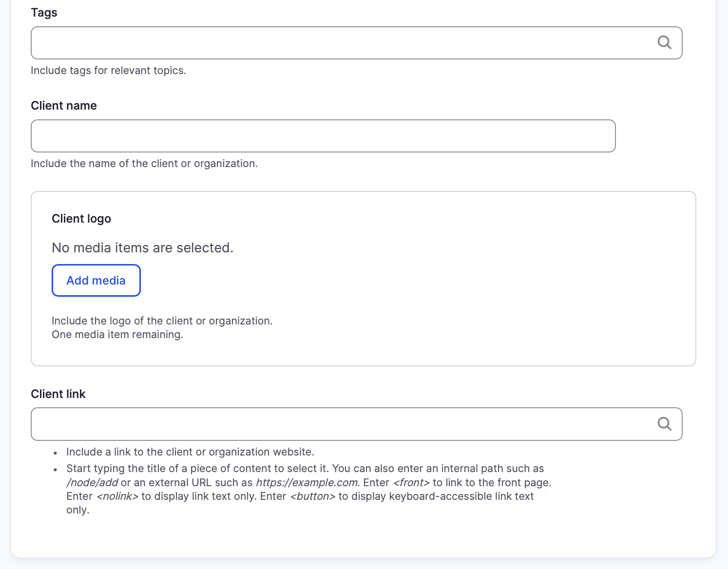
Task: Select 'Include a link to the client' bullet text
Action: [x=190, y=452]
